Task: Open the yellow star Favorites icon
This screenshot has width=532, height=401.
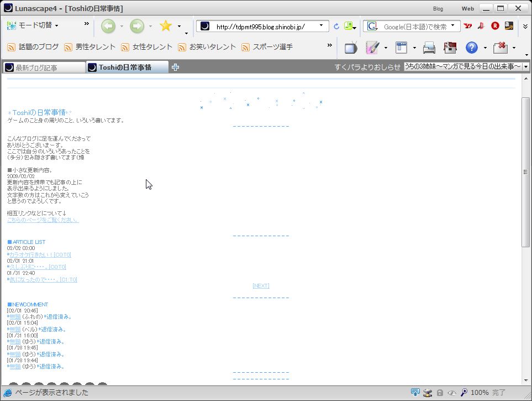Action: [x=166, y=26]
